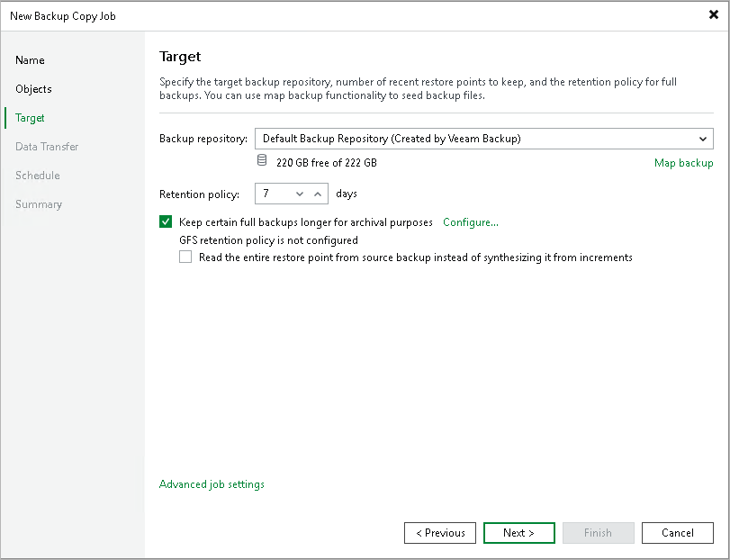Close the New Backup Copy Job dialog

[x=713, y=15]
